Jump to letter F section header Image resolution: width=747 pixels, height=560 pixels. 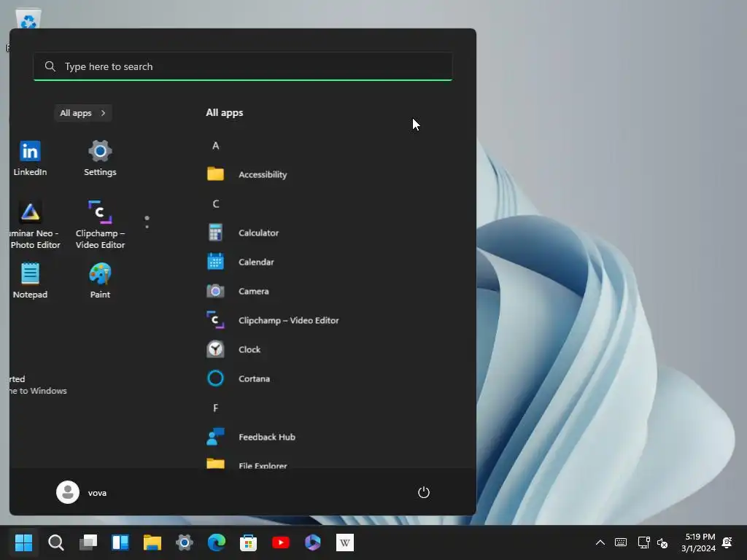pos(216,408)
